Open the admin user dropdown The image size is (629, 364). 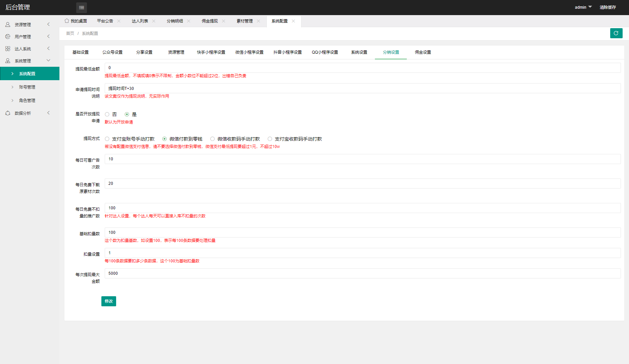pos(583,7)
